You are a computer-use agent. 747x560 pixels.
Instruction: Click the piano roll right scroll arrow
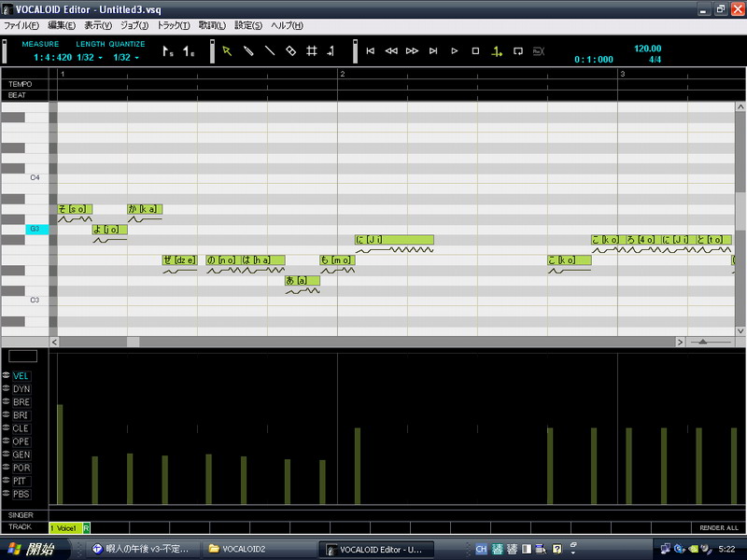[680, 342]
